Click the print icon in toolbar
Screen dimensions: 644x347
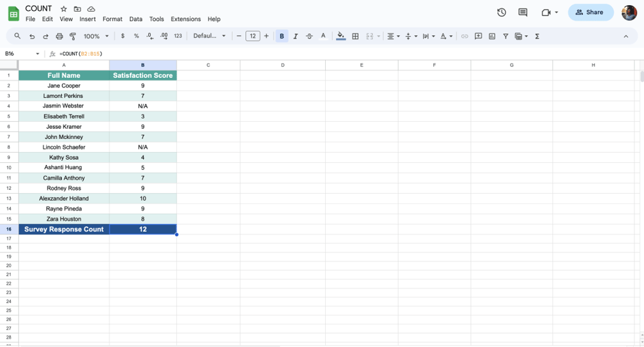(59, 37)
